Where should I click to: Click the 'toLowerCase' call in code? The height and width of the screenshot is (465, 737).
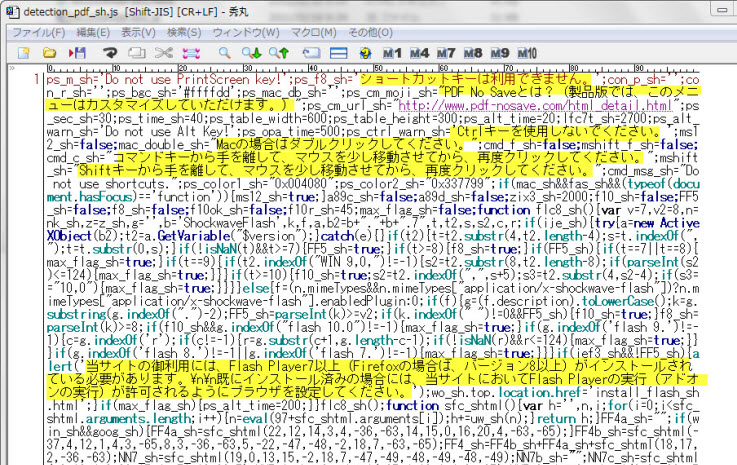(x=618, y=301)
